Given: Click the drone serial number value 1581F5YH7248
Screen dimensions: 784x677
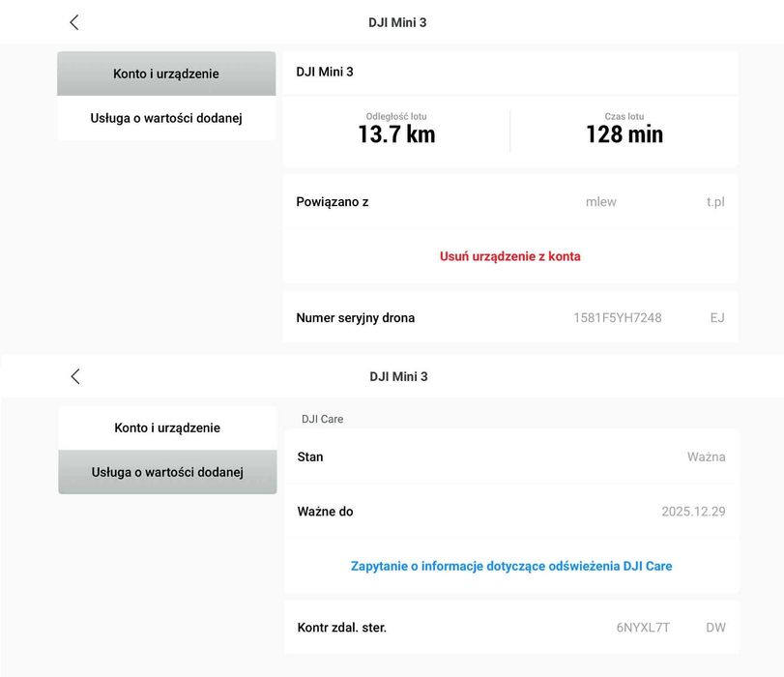Looking at the screenshot, I should 617,317.
